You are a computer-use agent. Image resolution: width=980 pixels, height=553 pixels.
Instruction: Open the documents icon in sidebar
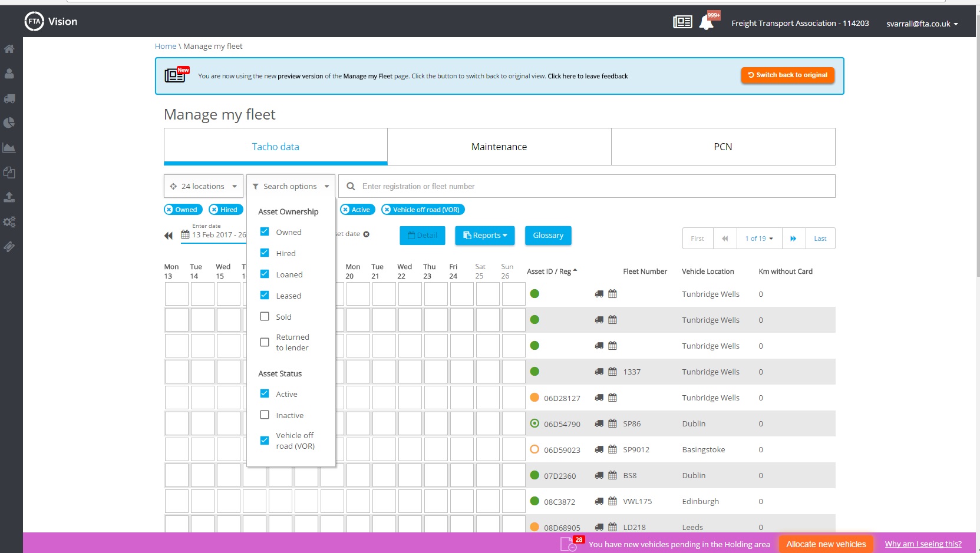9,173
